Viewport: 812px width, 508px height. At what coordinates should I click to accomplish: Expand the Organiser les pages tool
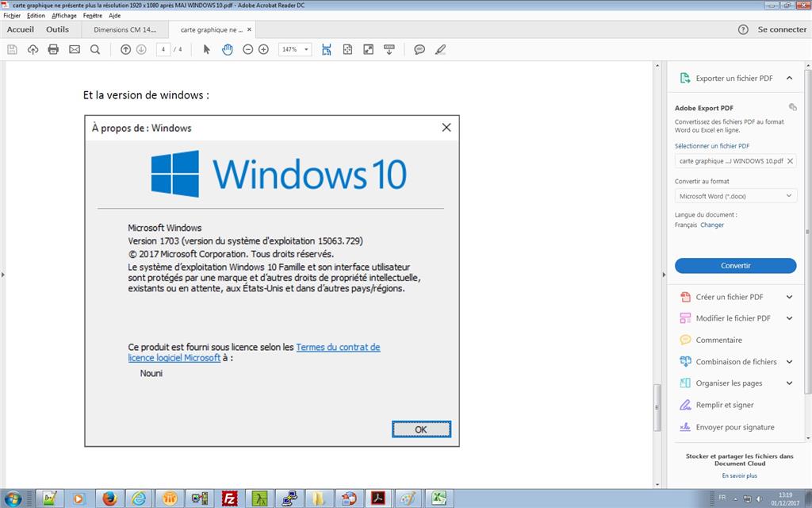(x=789, y=383)
